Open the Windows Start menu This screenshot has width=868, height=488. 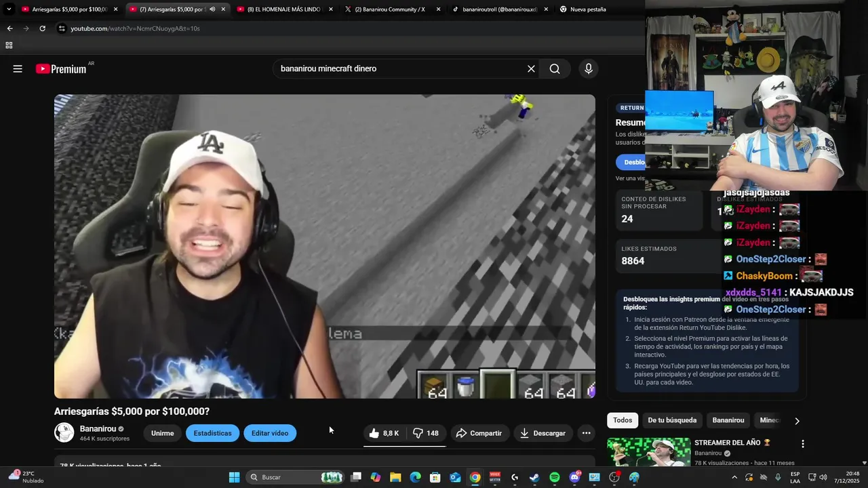(x=234, y=477)
